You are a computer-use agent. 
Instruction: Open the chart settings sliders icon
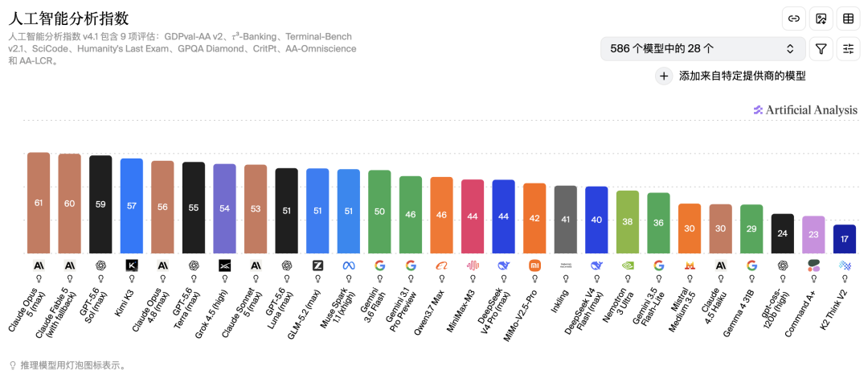click(x=848, y=49)
